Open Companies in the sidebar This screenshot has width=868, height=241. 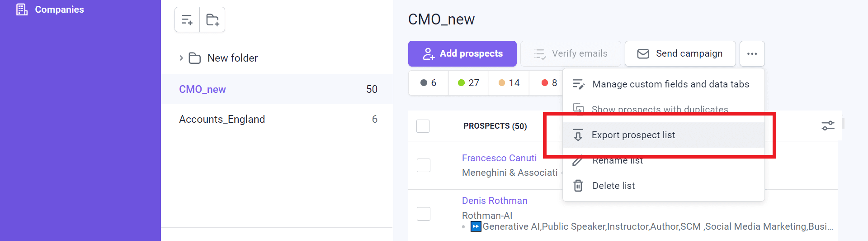(x=59, y=10)
